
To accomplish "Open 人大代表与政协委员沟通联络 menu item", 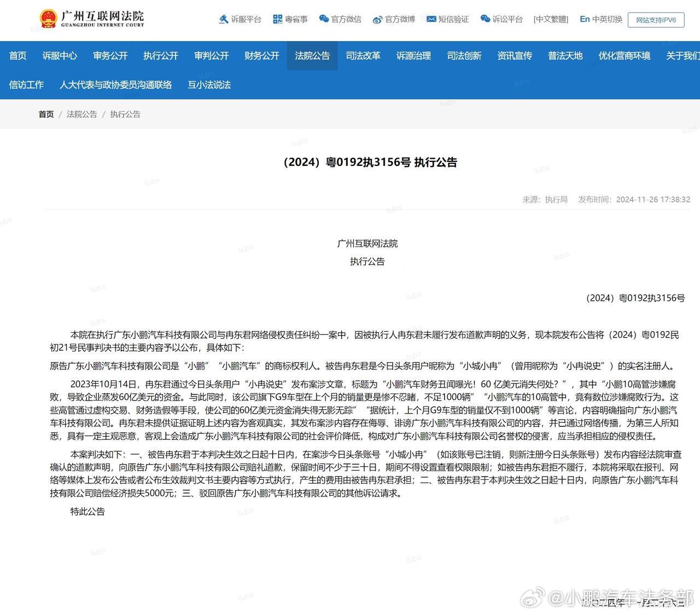I will point(116,85).
